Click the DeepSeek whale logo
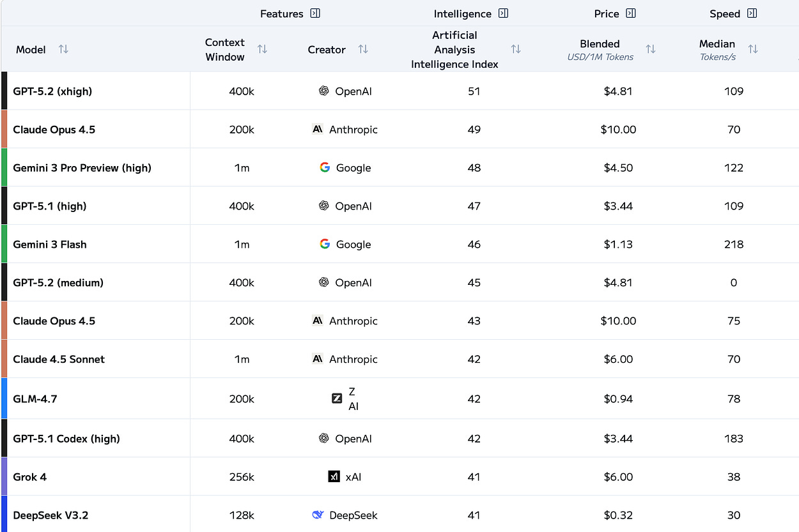This screenshot has width=799, height=532. pos(318,515)
